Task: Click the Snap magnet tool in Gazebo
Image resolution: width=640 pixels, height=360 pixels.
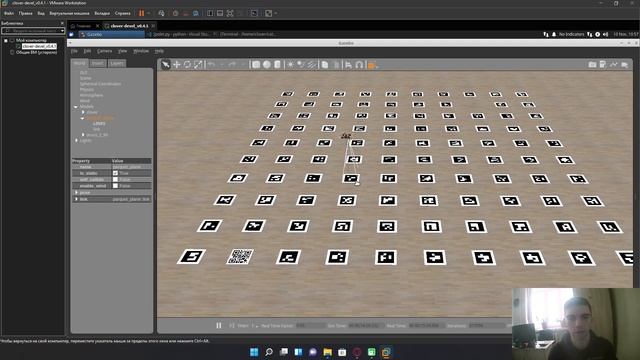Action: (x=359, y=64)
